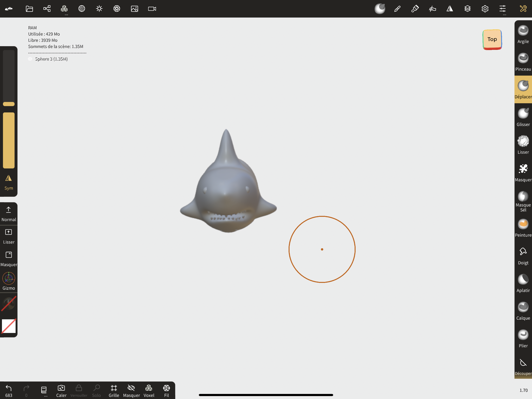Image resolution: width=532 pixels, height=399 pixels.
Task: Select the Peinture paint tool
Action: pos(523,228)
